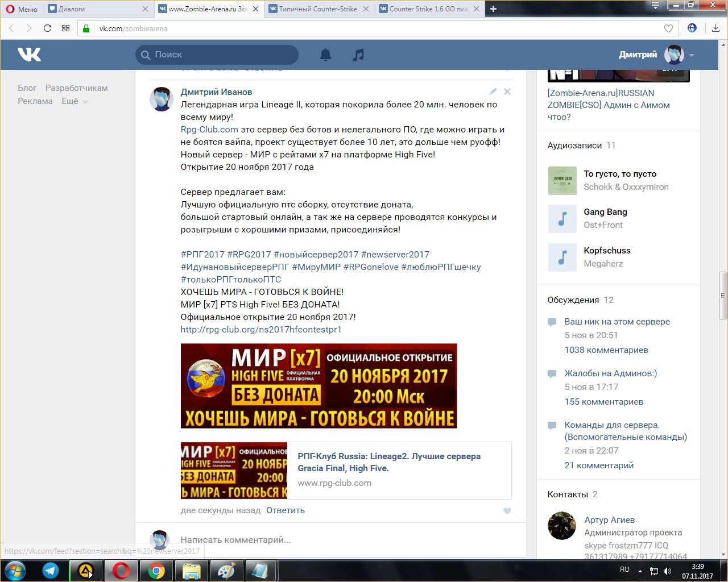Expand the Ещё dropdown in left menu
728x582 pixels.
tap(75, 101)
